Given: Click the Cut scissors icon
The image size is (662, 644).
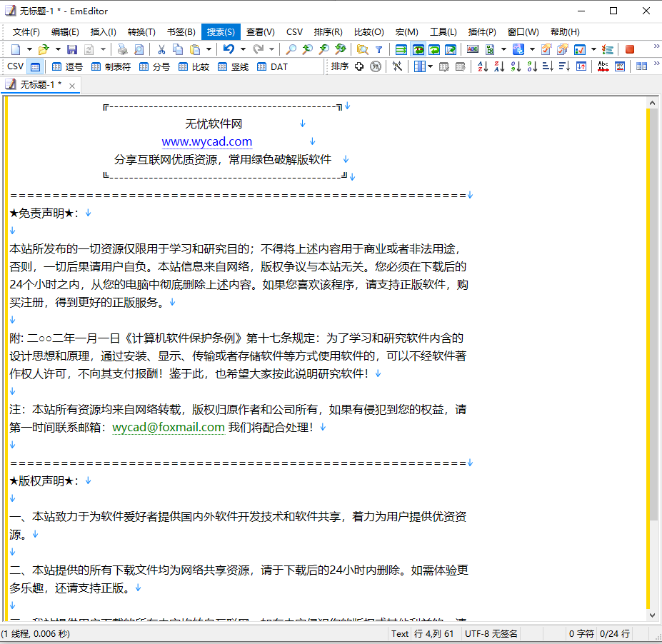Looking at the screenshot, I should 161,49.
